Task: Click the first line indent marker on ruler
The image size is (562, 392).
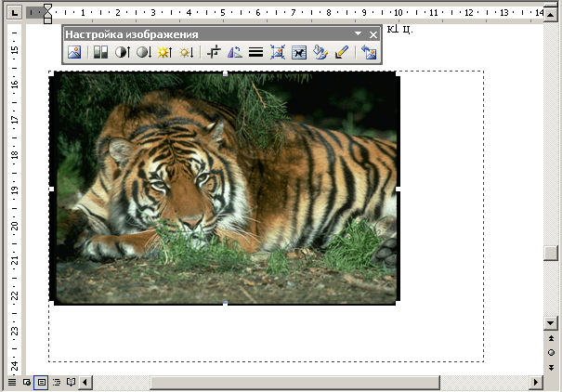Action: click(x=47, y=8)
